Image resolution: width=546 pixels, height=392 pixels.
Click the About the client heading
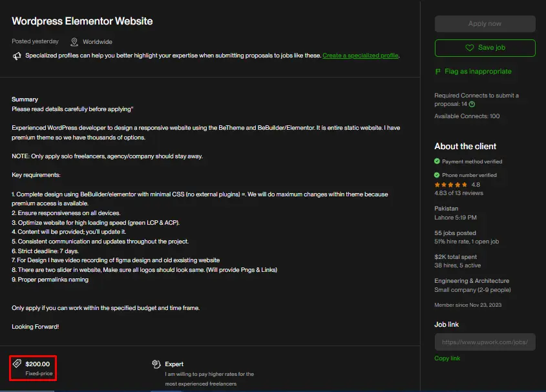(465, 146)
